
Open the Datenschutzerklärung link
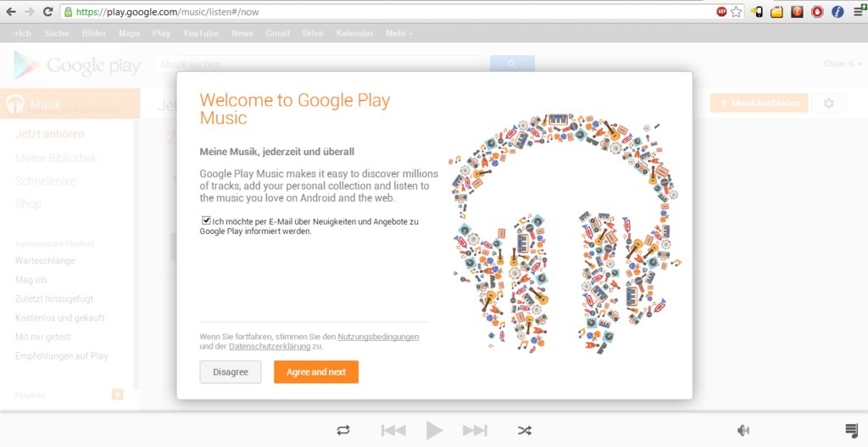pyautogui.click(x=270, y=347)
